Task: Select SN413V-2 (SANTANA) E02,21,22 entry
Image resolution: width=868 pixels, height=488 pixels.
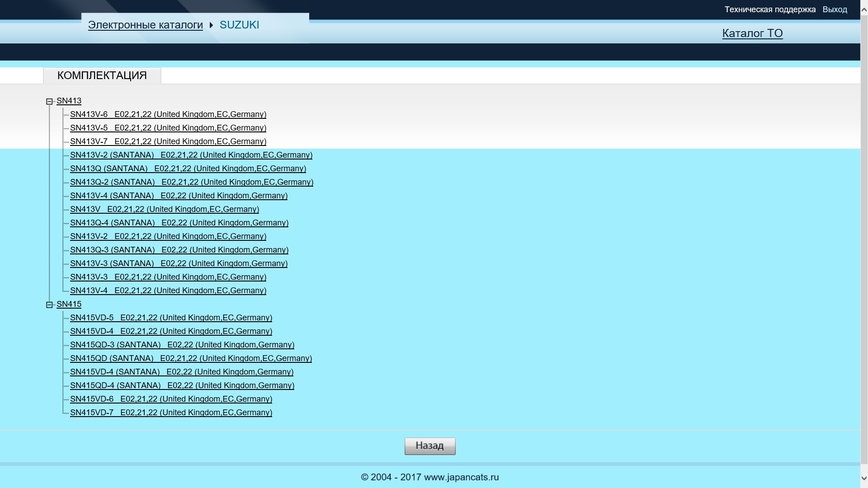Action: [191, 155]
